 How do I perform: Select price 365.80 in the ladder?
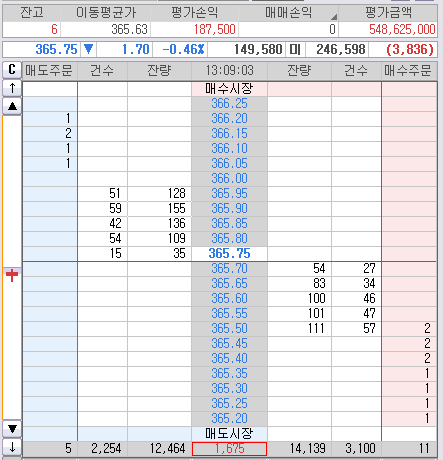(229, 239)
